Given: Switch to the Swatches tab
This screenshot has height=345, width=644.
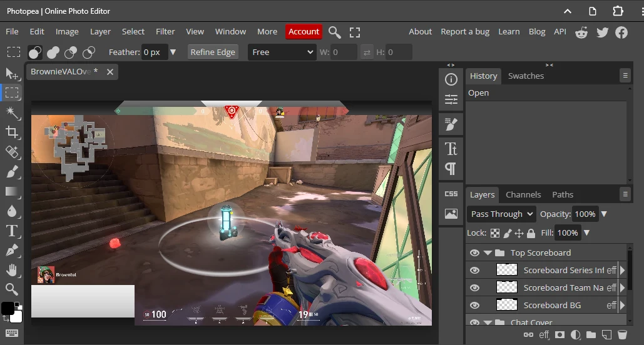Looking at the screenshot, I should coord(526,76).
